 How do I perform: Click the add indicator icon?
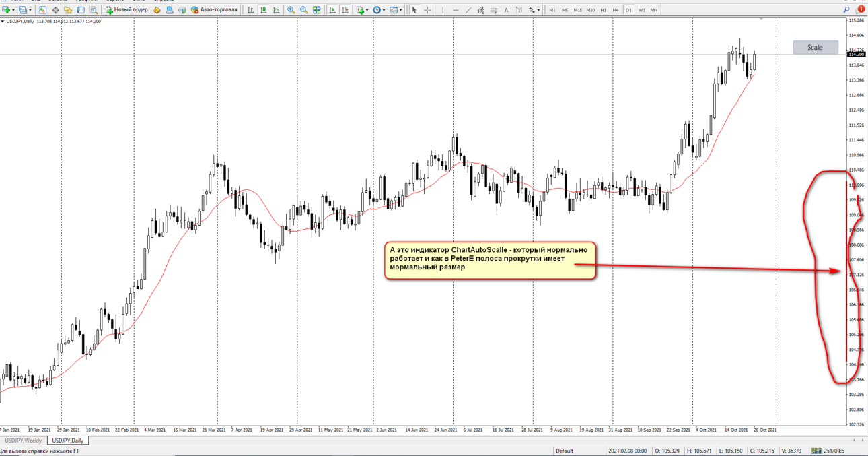[361, 10]
